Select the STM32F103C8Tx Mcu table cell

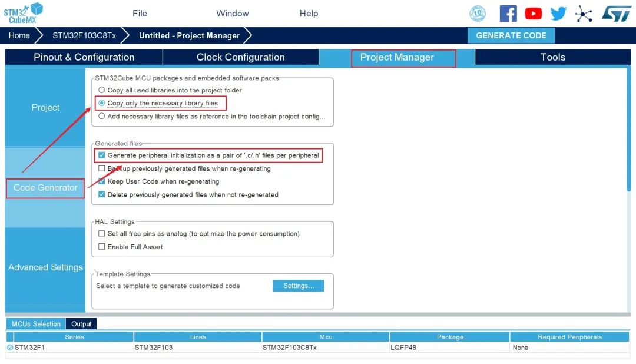tap(326, 348)
